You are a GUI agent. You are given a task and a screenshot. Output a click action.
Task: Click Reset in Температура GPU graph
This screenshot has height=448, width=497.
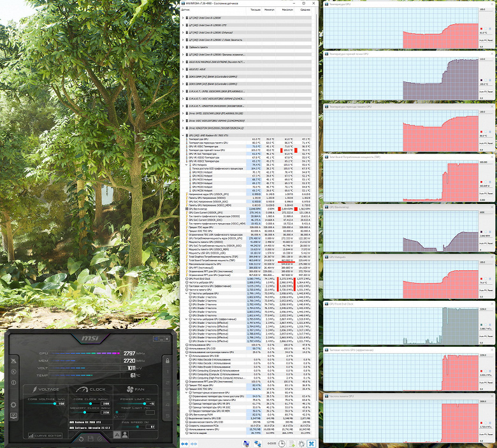point(490,40)
